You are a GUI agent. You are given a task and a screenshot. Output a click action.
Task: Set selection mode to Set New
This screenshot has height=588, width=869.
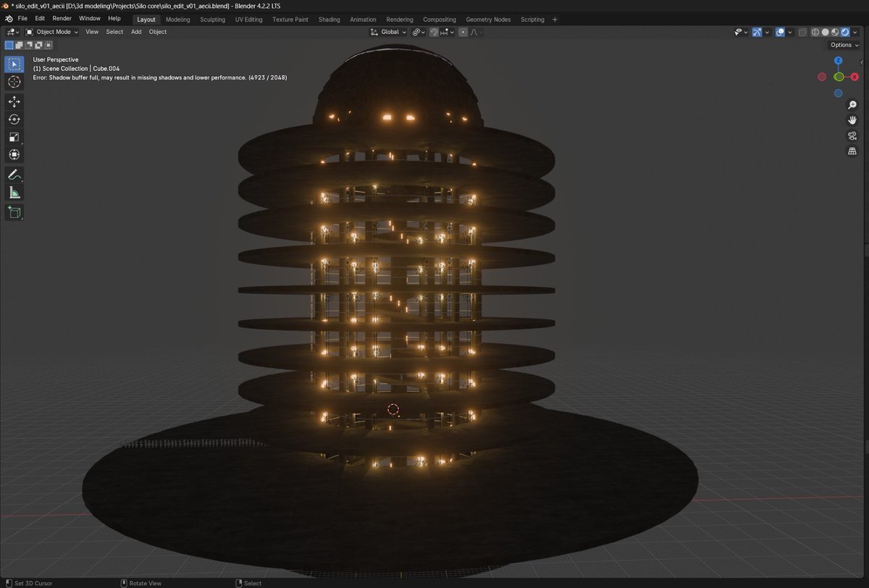point(9,45)
